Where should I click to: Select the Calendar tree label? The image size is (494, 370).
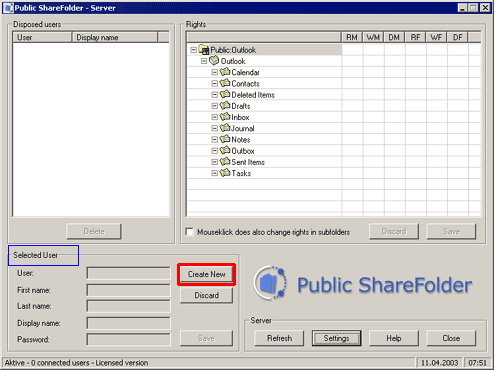click(245, 72)
